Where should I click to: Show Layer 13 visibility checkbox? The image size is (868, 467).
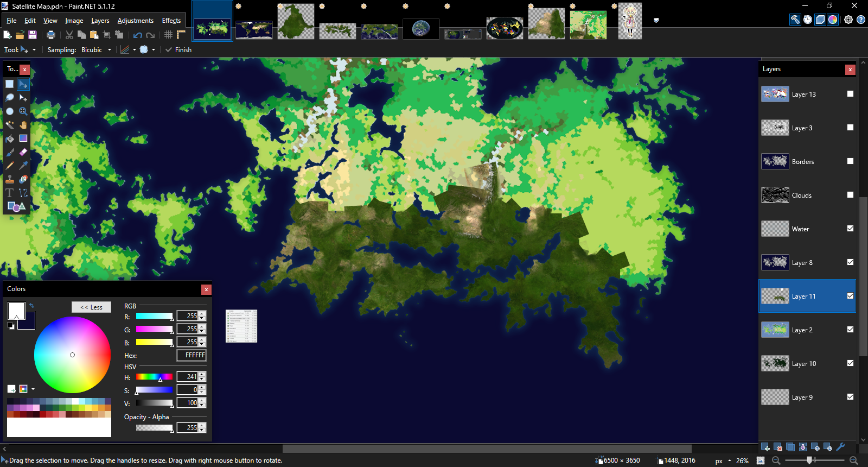pyautogui.click(x=850, y=94)
